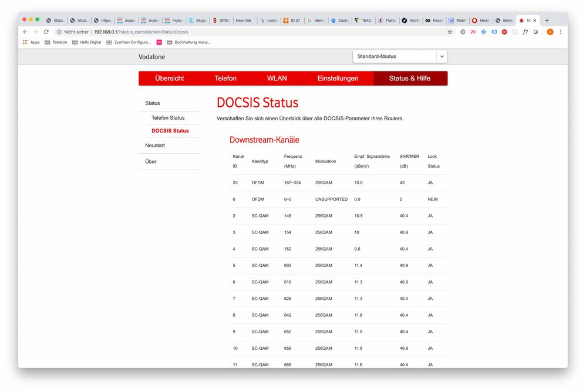Viewport: 586px width, 392px height.
Task: Switch to the 1842 tab
Action: (x=363, y=21)
